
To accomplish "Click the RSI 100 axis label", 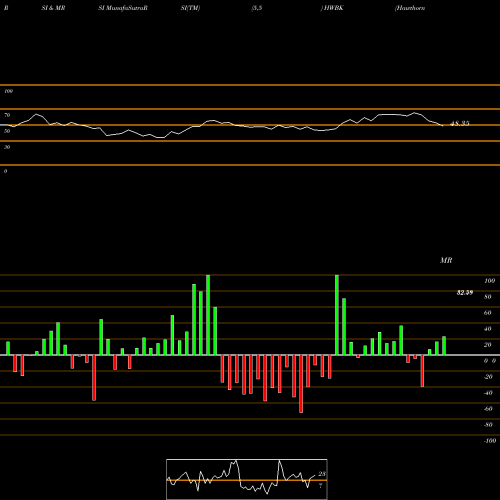I will coord(8,91).
